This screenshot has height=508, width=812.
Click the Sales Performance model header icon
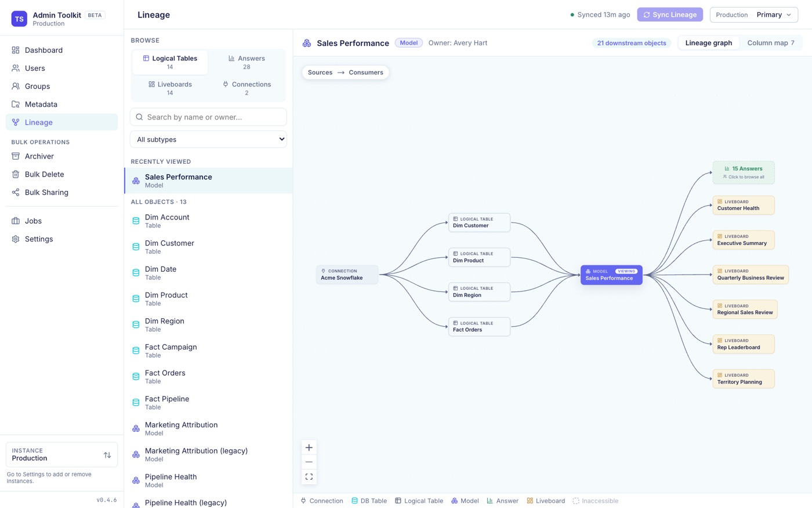tap(307, 43)
